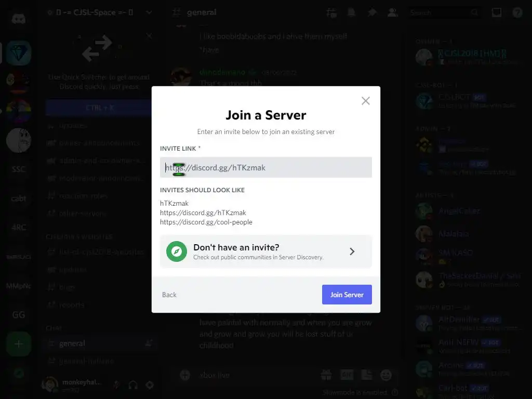Open Discord Home from the server bar
Image resolution: width=532 pixels, height=399 pixels.
[x=19, y=19]
